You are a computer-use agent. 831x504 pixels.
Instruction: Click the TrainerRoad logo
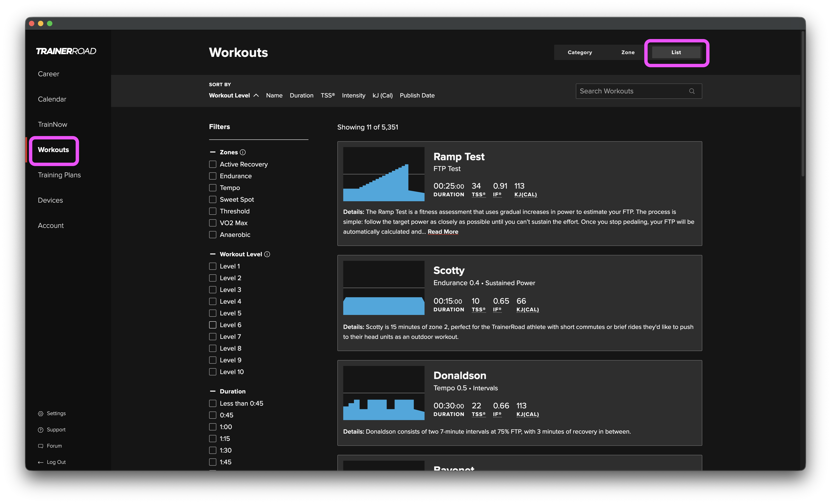[x=66, y=51]
